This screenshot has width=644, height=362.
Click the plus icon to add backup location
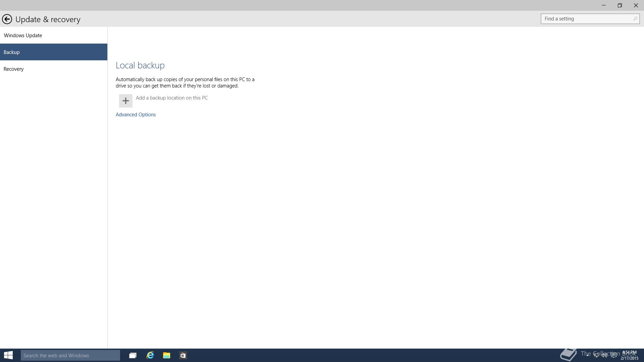[x=125, y=101]
